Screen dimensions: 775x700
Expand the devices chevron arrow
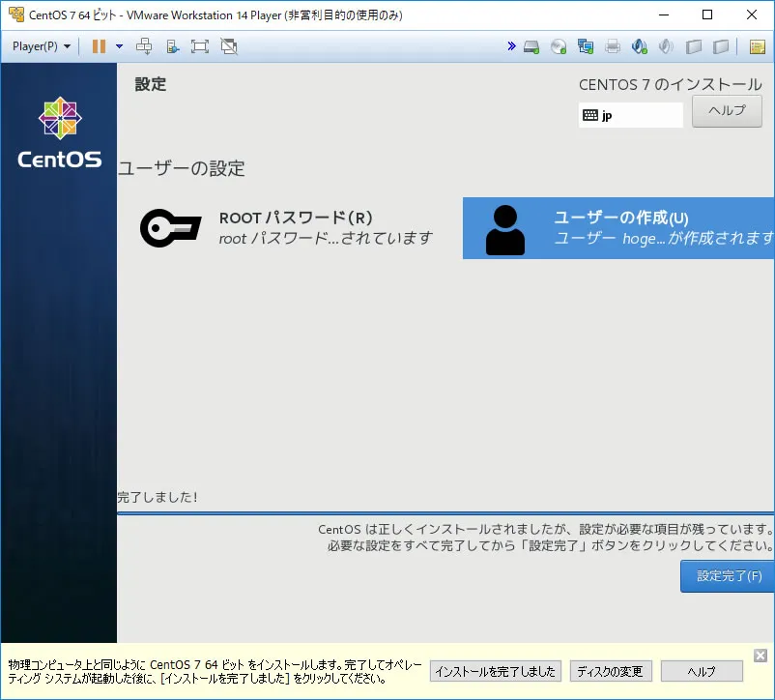pos(511,46)
